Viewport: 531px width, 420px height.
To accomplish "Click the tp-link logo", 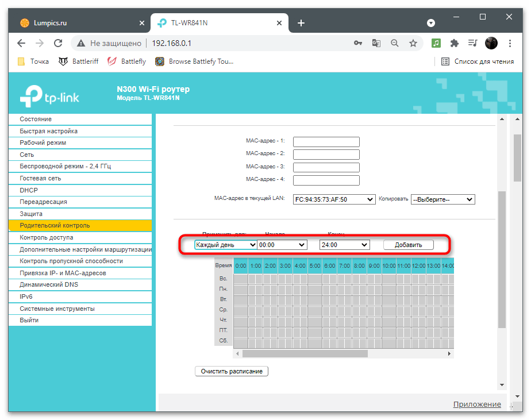I will point(49,96).
